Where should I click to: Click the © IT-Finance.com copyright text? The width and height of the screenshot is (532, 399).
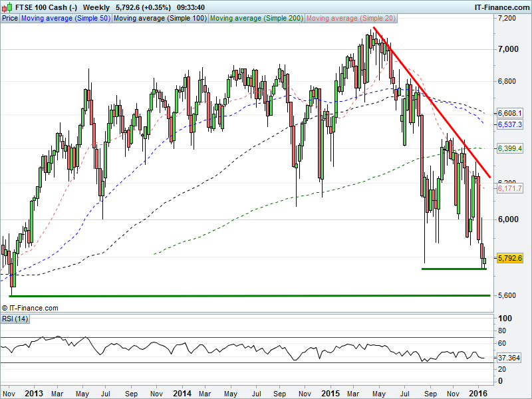click(x=30, y=308)
